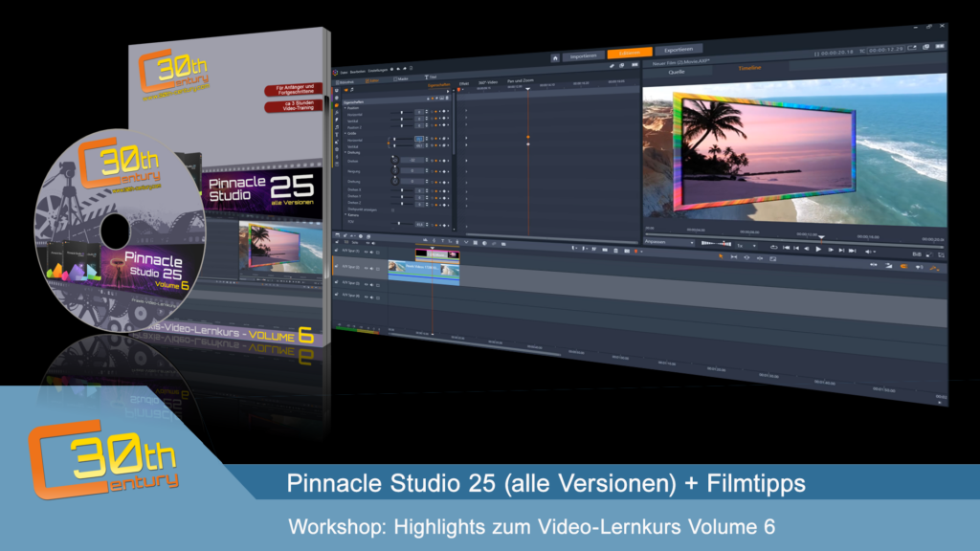Viewport: 980px width, 551px height.
Task: Collapse the Kamera property group
Action: 345,215
